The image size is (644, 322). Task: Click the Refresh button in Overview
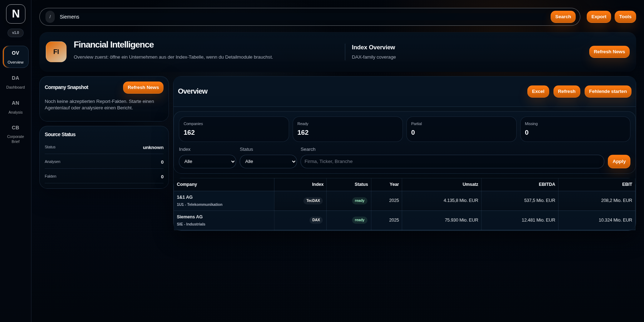coord(567,91)
